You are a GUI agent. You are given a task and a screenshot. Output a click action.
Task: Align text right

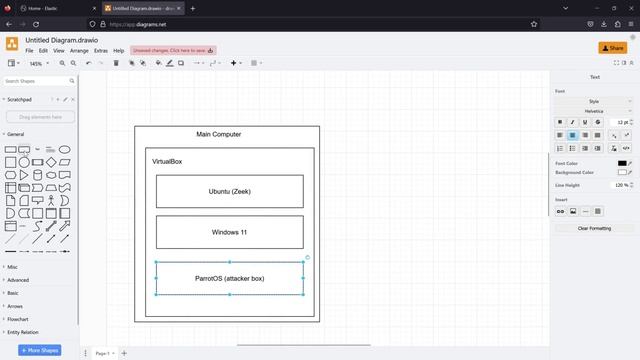585,135
